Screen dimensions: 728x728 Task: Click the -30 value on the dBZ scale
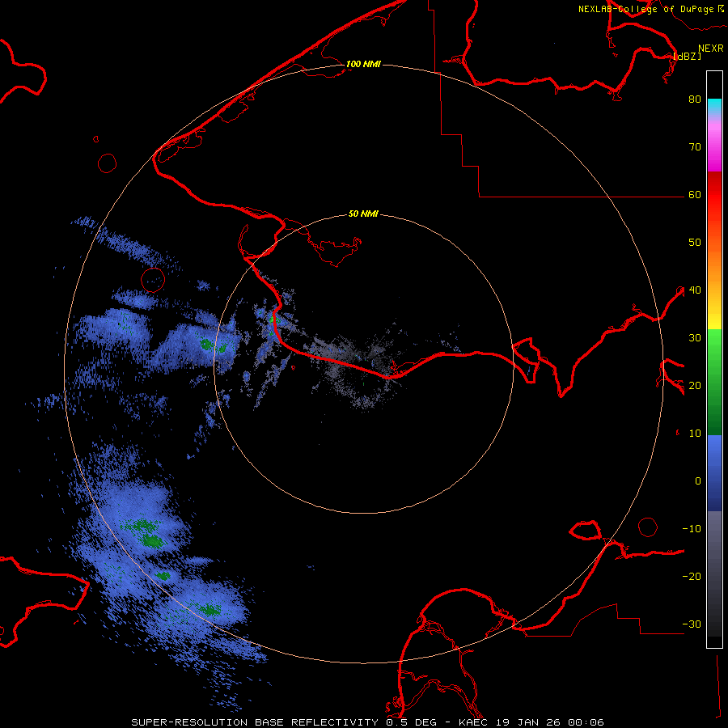pos(692,624)
